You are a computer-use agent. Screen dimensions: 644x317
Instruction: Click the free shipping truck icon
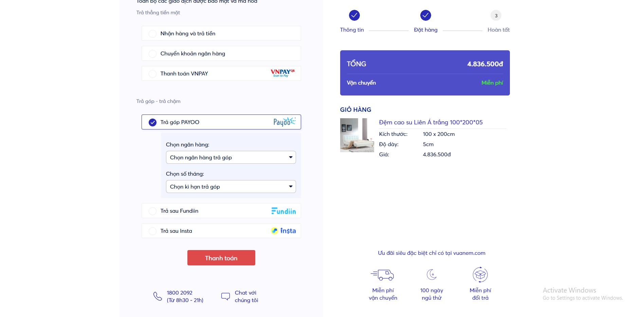[x=382, y=275]
